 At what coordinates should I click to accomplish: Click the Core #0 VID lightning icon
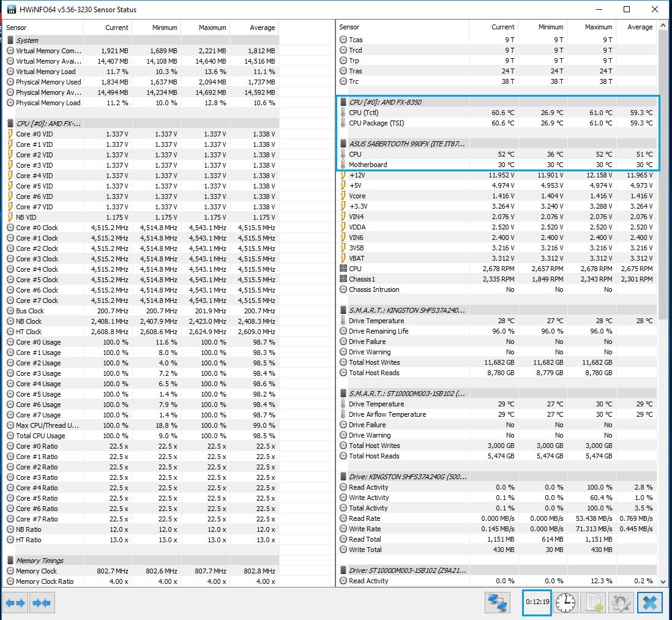pyautogui.click(x=10, y=133)
